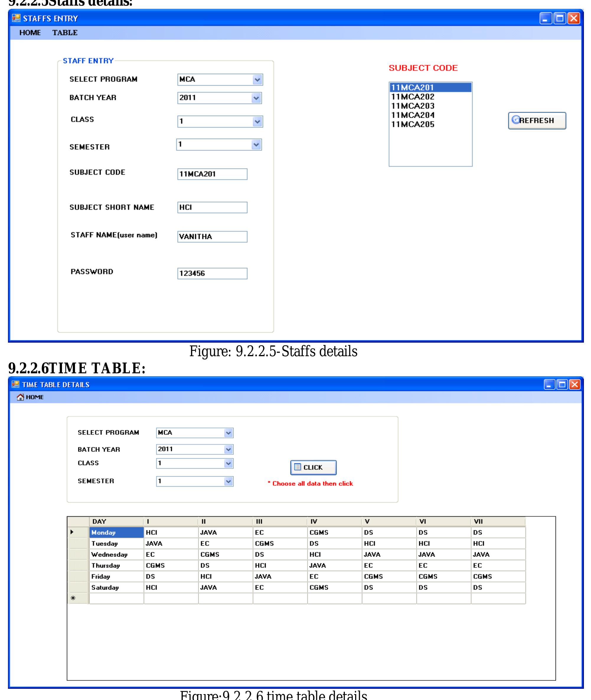Click Thursday period VI EC cell
Screen dimensions: 591x700
pyautogui.click(x=444, y=565)
